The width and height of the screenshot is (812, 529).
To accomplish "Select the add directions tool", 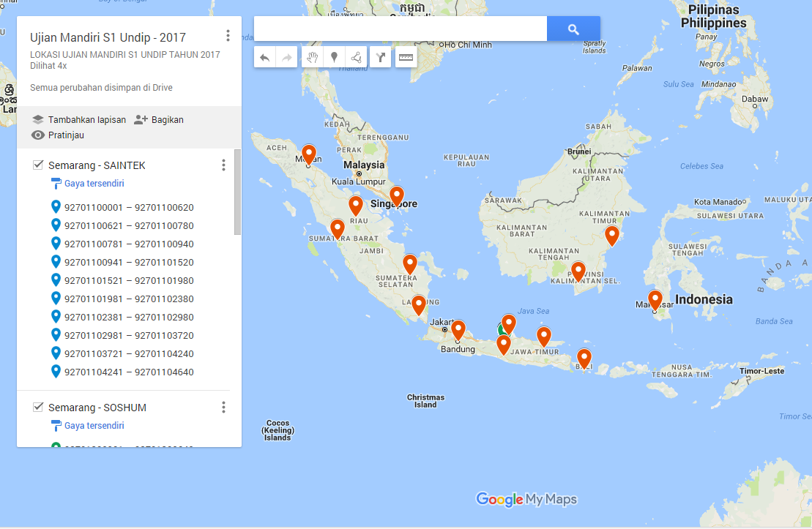I will 381,57.
